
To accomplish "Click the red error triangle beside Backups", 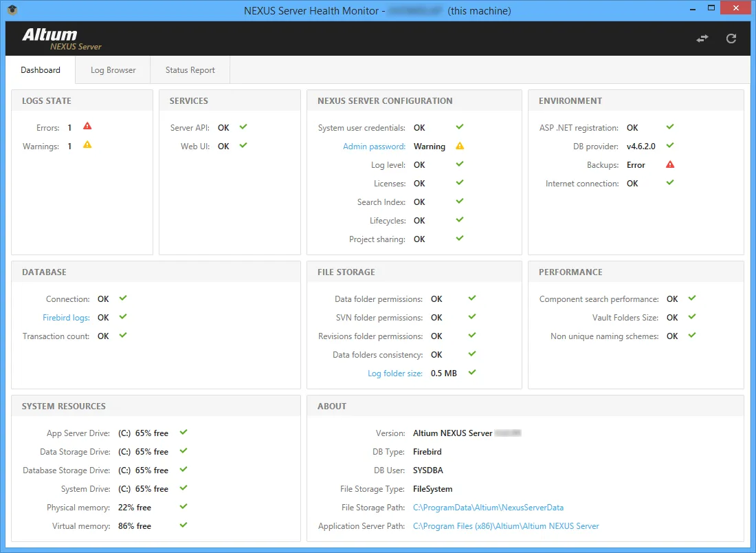I will pos(670,164).
